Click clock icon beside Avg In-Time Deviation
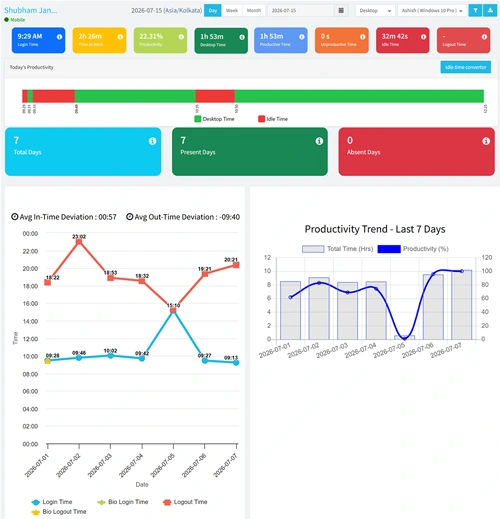The height and width of the screenshot is (519, 500). tap(15, 217)
